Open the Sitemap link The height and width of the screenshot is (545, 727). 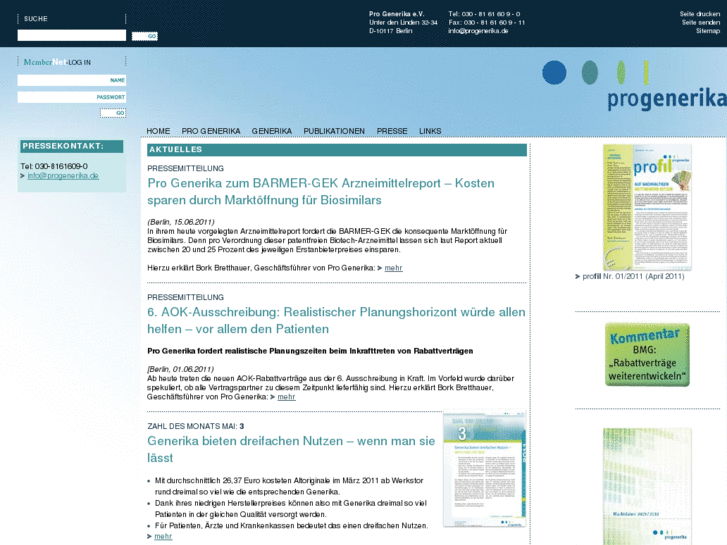click(x=708, y=31)
